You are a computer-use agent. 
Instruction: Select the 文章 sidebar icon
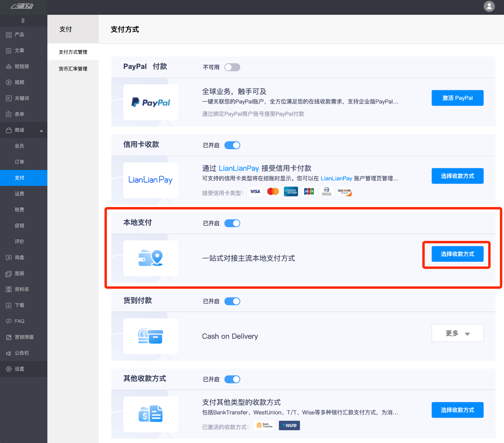pyautogui.click(x=19, y=50)
